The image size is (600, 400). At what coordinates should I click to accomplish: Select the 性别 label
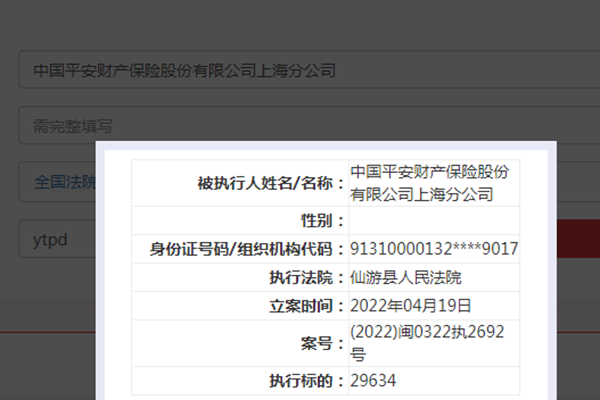click(x=323, y=220)
